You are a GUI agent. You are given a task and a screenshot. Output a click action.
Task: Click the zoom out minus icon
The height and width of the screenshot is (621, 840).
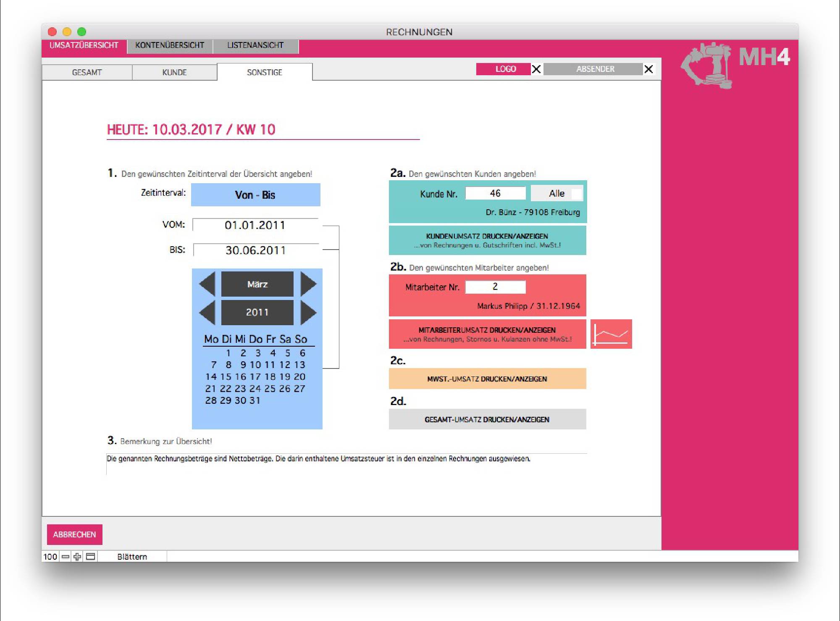click(66, 557)
